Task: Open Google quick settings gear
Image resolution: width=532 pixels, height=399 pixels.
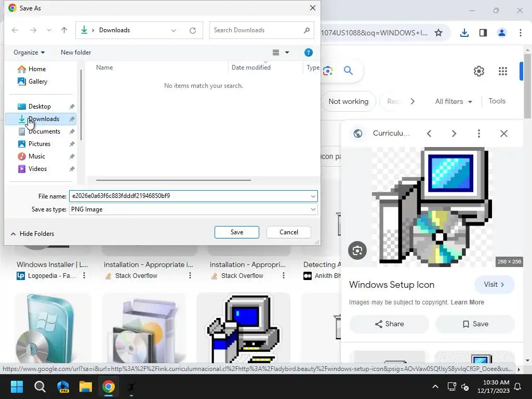Action: [x=478, y=71]
